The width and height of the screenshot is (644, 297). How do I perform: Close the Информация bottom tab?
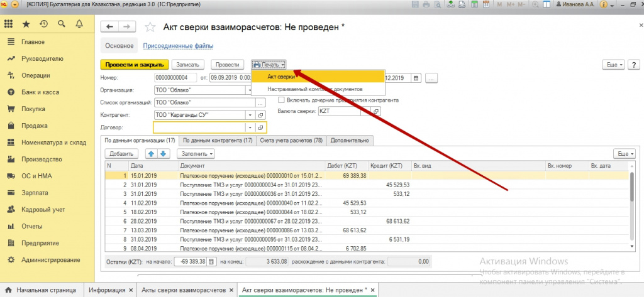click(x=131, y=290)
